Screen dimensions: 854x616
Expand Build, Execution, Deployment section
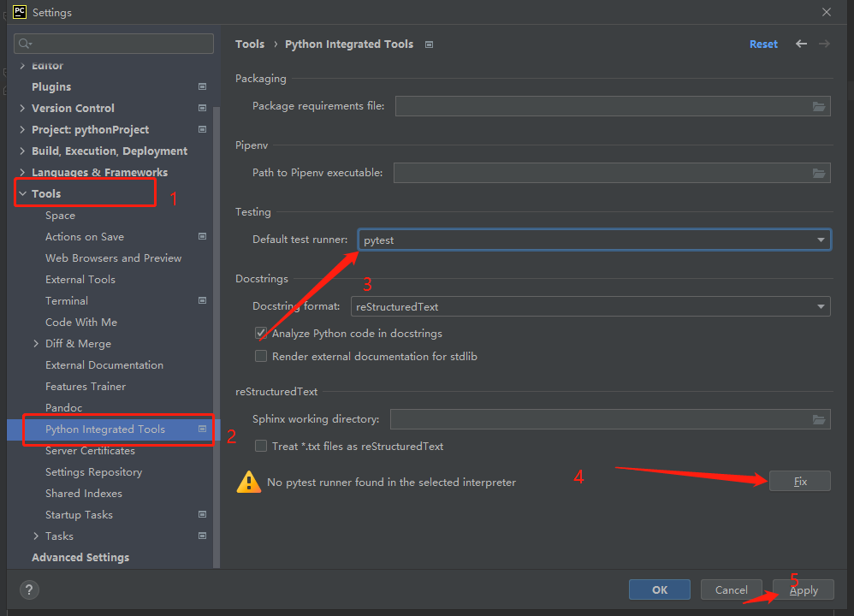pos(22,151)
